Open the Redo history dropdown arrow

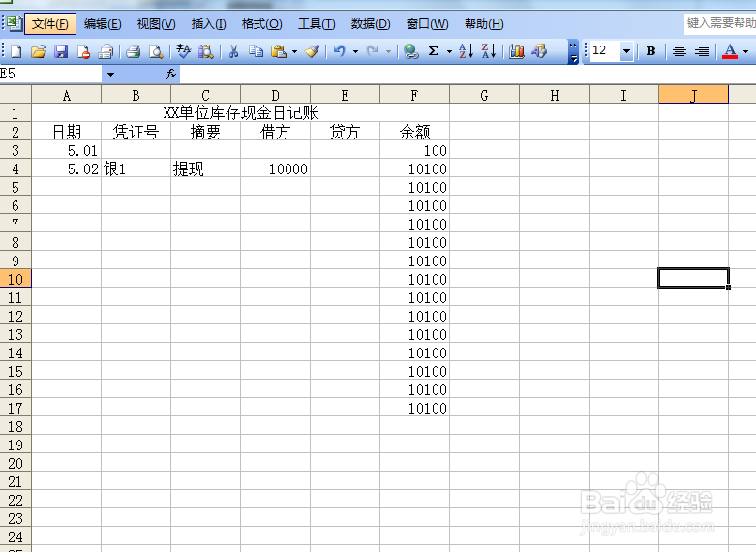388,51
